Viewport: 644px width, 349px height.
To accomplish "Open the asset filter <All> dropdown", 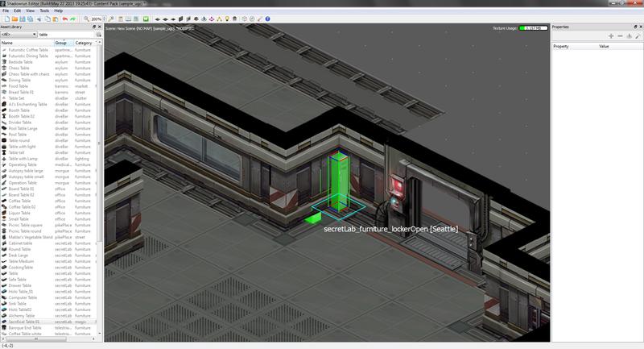I will coord(19,35).
